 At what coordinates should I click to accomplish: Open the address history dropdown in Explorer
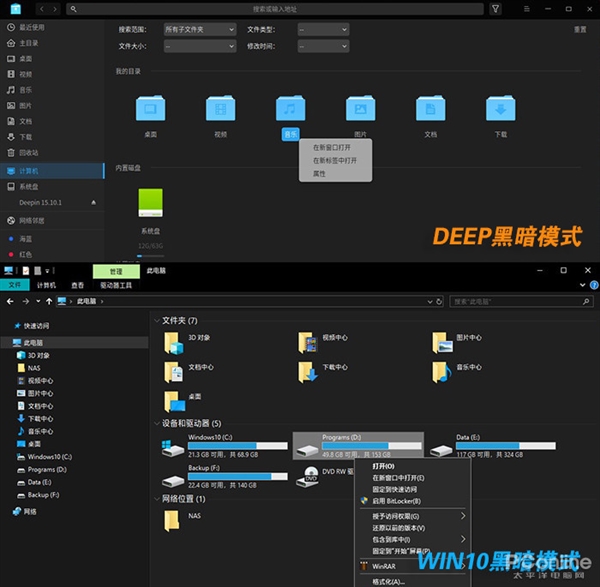tap(430, 302)
